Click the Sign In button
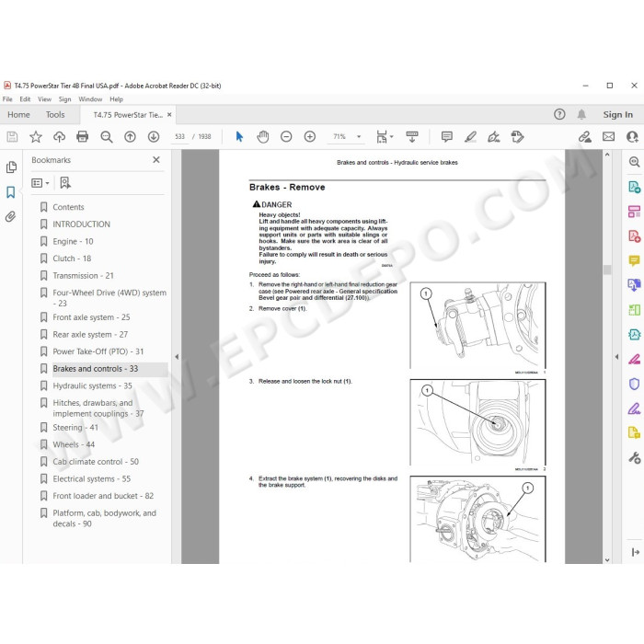Viewport: 644px width, 644px height. [617, 115]
